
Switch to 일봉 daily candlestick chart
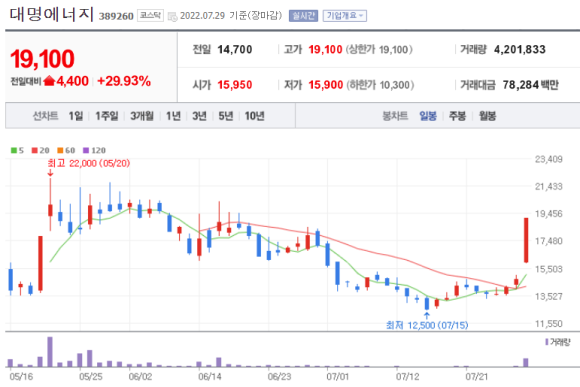tap(428, 116)
